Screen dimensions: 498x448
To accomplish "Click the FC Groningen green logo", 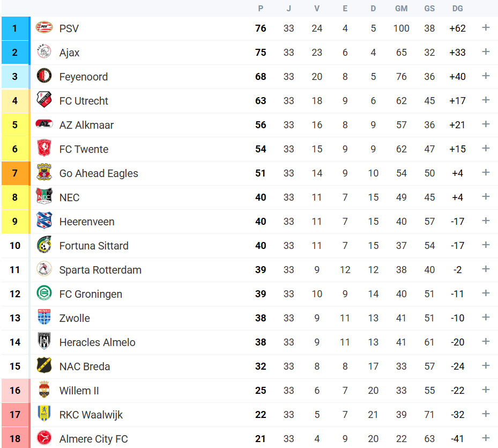I will click(x=44, y=292).
